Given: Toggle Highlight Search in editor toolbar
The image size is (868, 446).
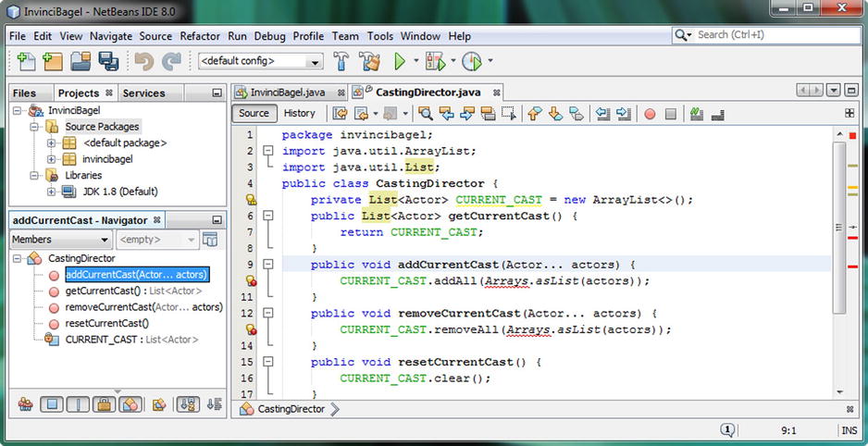Looking at the screenshot, I should (489, 114).
